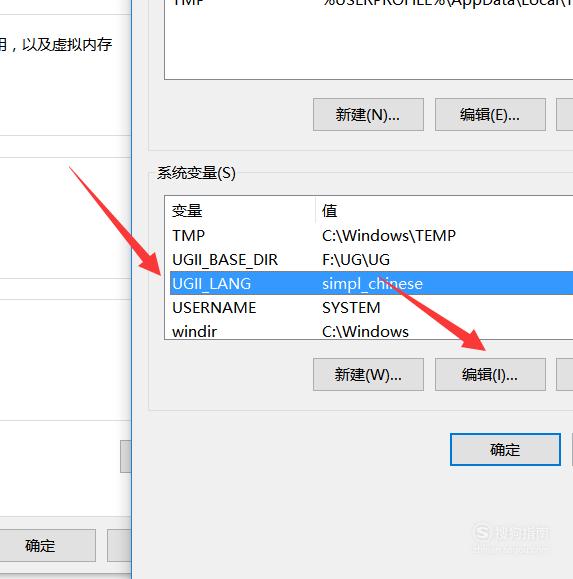Click 编辑(E)... button for user variables

tap(490, 114)
